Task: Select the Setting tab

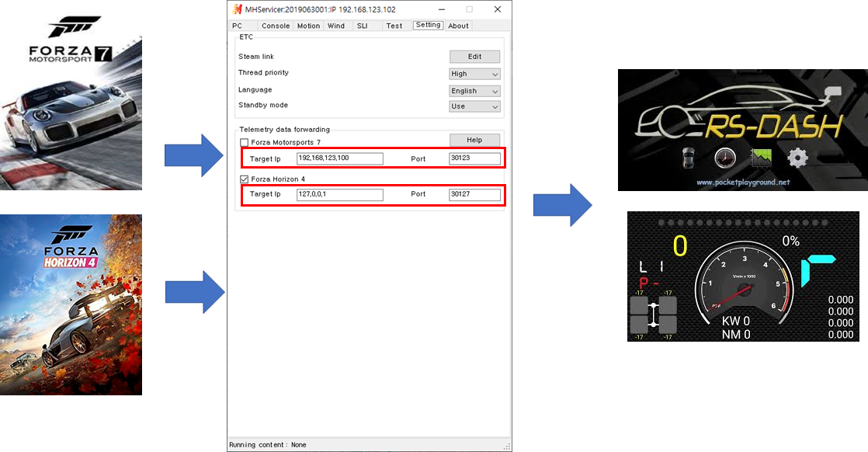Action: tap(428, 25)
